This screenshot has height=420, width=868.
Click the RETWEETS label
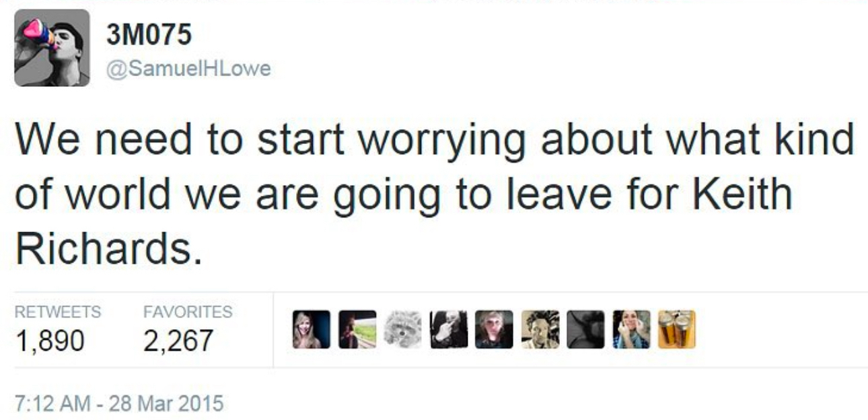58,312
